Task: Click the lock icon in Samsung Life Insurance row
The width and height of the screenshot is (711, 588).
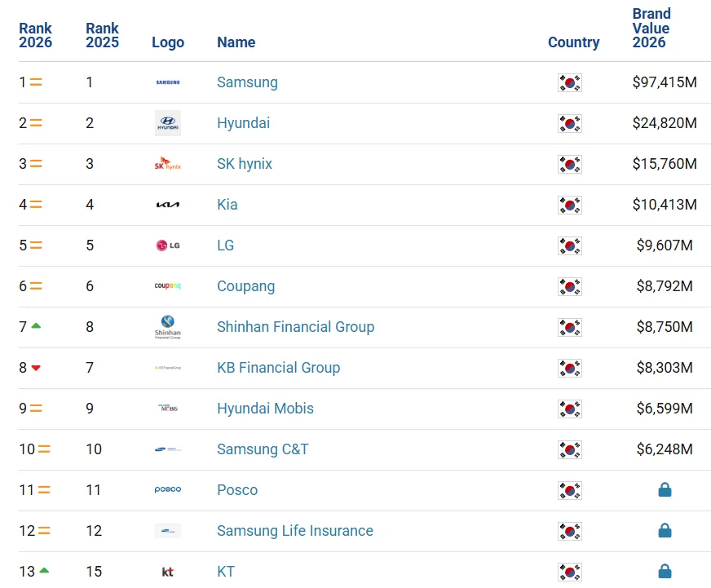Action: [x=665, y=530]
